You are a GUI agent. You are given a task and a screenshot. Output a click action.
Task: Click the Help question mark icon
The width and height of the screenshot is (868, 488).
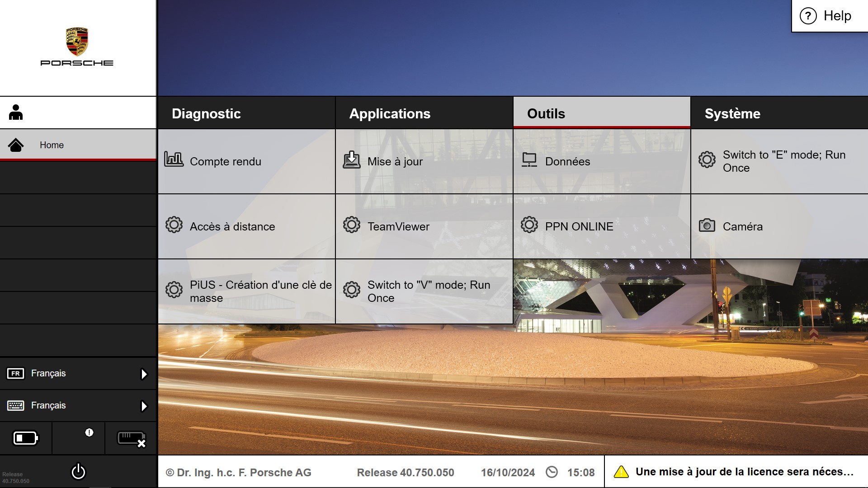click(808, 16)
